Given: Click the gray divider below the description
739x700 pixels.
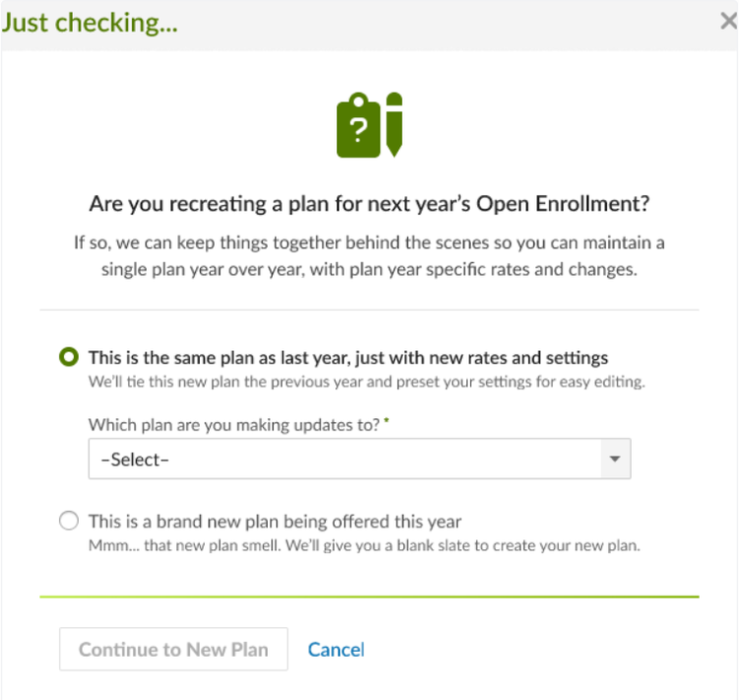Looking at the screenshot, I should [x=369, y=310].
